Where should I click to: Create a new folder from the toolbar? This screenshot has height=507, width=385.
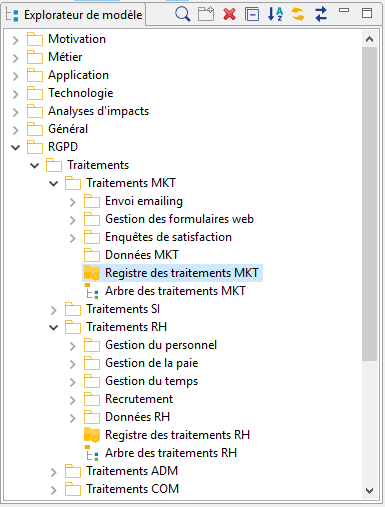tap(206, 14)
